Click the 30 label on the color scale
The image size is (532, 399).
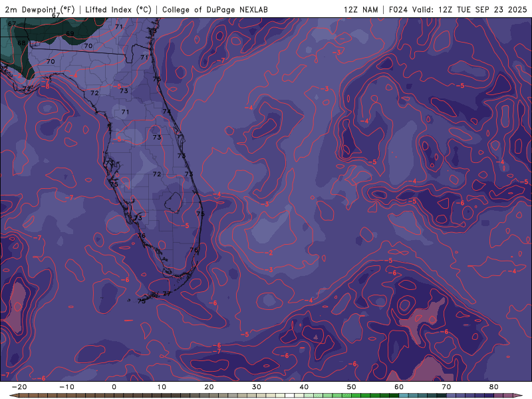coord(257,387)
